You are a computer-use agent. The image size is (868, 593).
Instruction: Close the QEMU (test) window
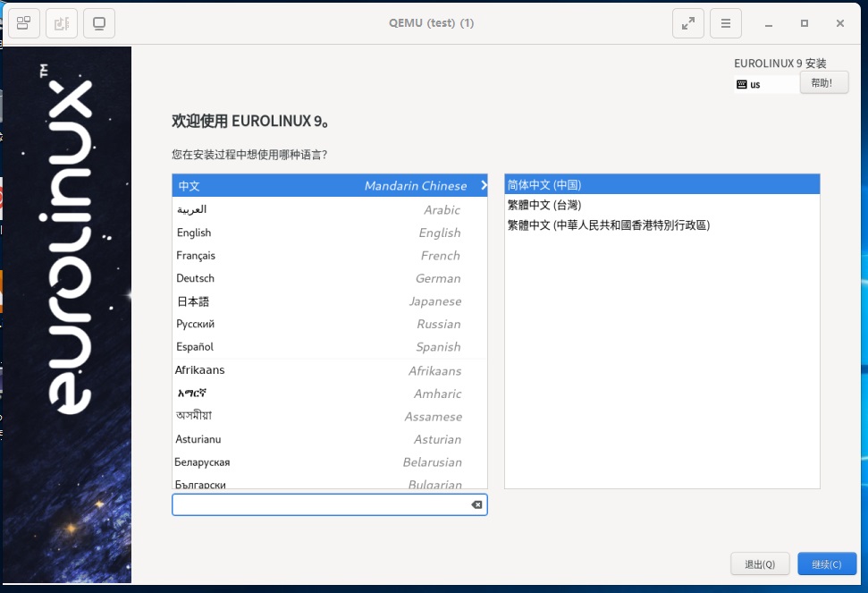[839, 23]
